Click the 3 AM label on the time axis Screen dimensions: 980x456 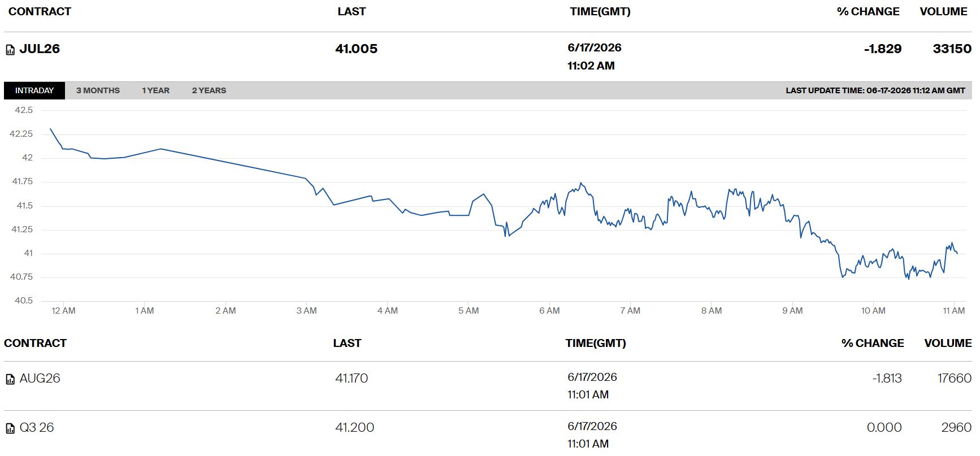coord(306,311)
